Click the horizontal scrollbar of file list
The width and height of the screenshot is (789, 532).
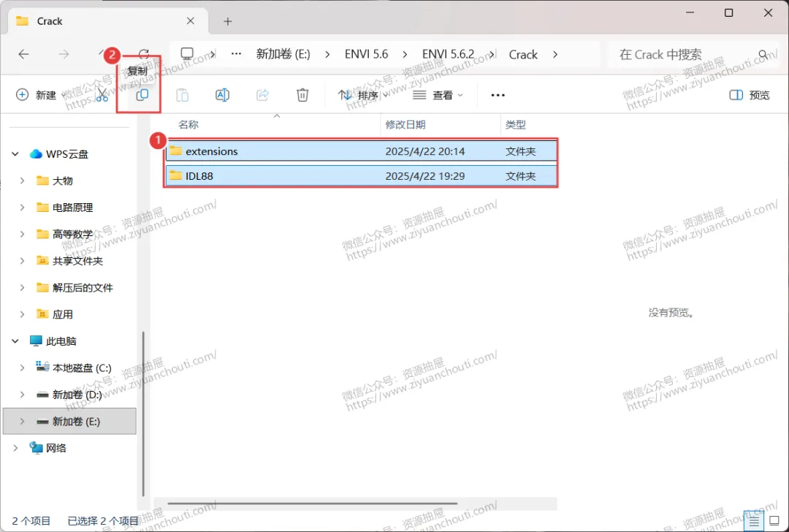(312, 503)
